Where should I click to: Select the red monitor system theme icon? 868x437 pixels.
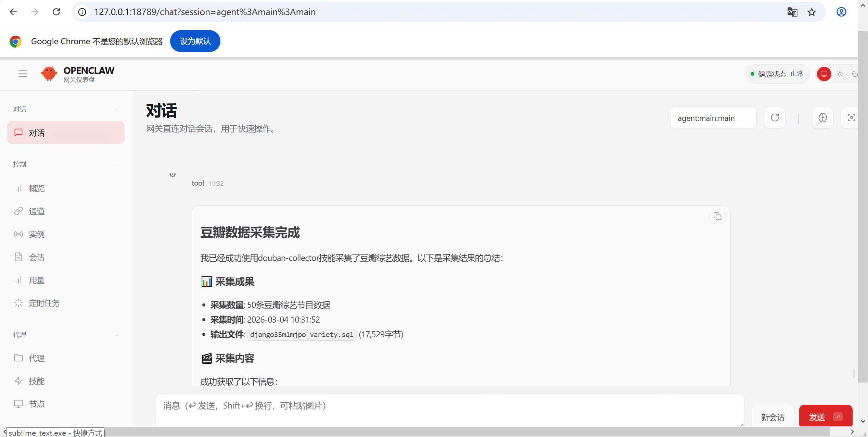[824, 74]
